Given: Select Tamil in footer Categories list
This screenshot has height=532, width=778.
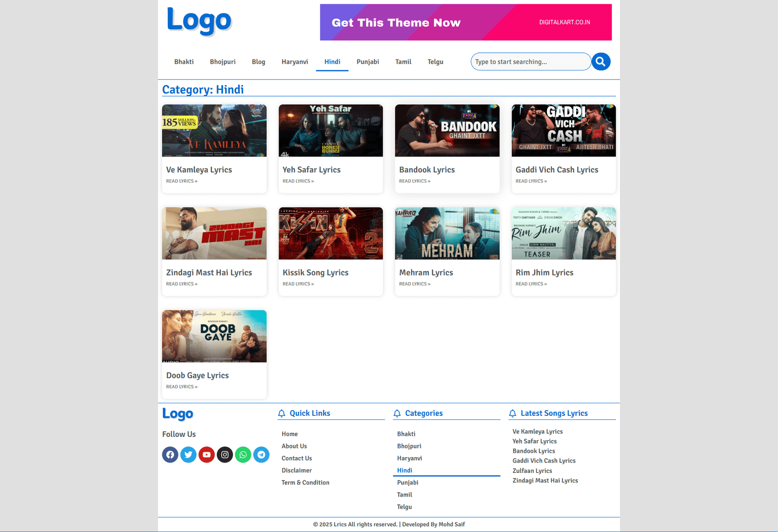Looking at the screenshot, I should pyautogui.click(x=405, y=495).
